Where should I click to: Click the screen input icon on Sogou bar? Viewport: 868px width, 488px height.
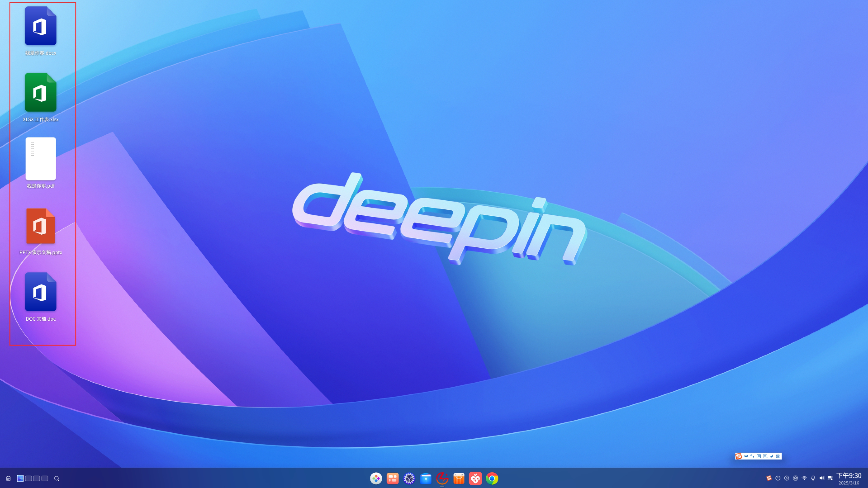tap(765, 456)
